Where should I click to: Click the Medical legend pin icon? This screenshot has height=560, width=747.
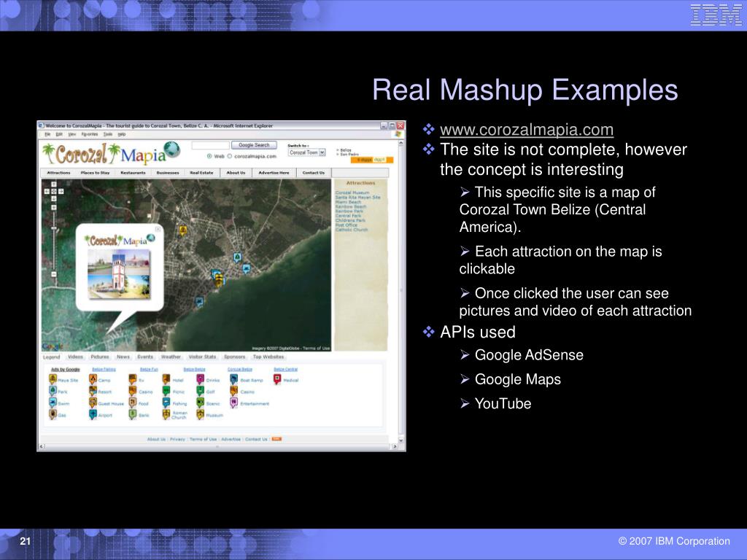(x=277, y=379)
